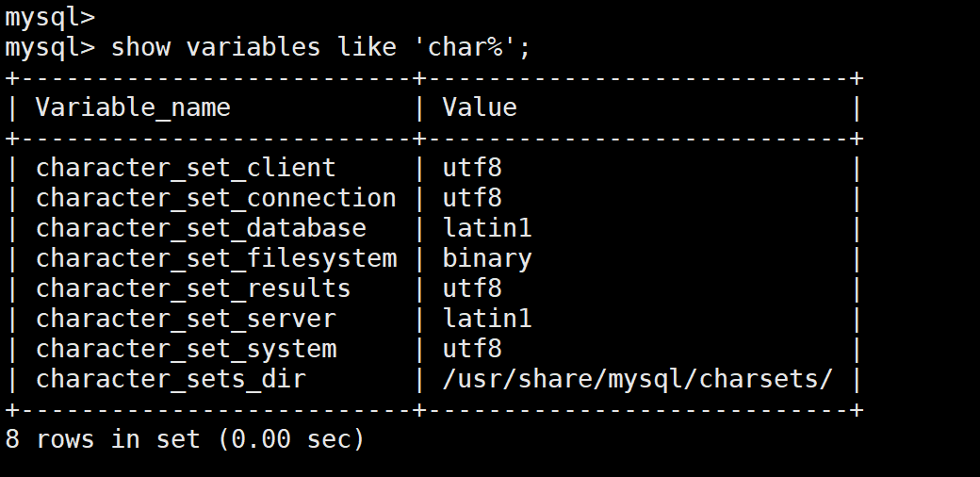Click the latin1 value for character_set_database

coord(487,228)
